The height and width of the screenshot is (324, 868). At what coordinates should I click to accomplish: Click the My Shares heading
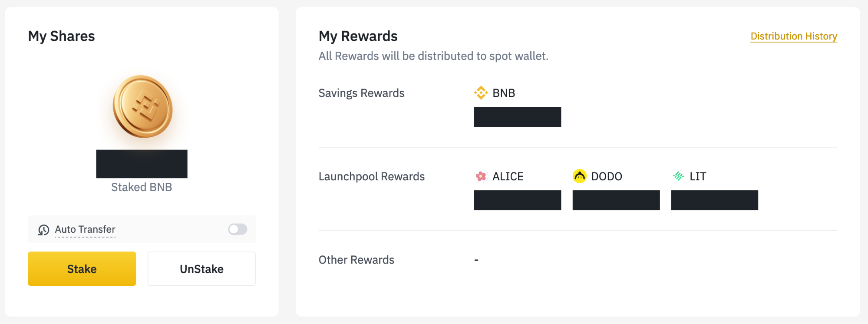pyautogui.click(x=61, y=36)
